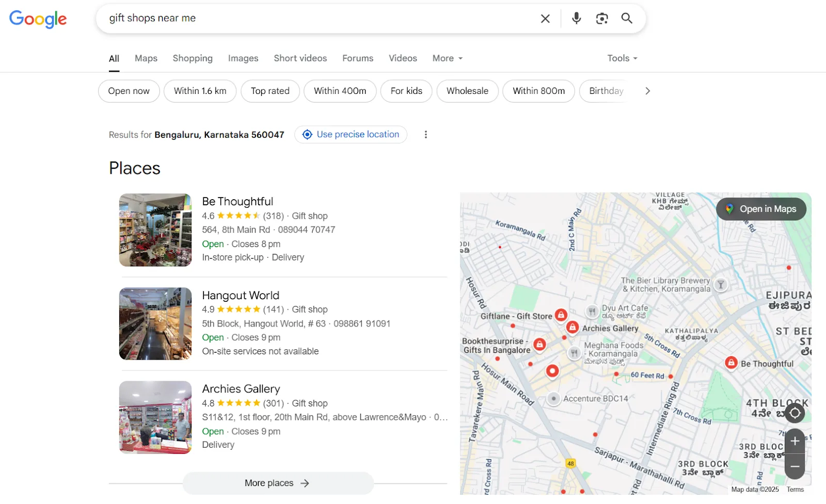Open the Images tab
This screenshot has height=504, width=826.
coord(243,58)
